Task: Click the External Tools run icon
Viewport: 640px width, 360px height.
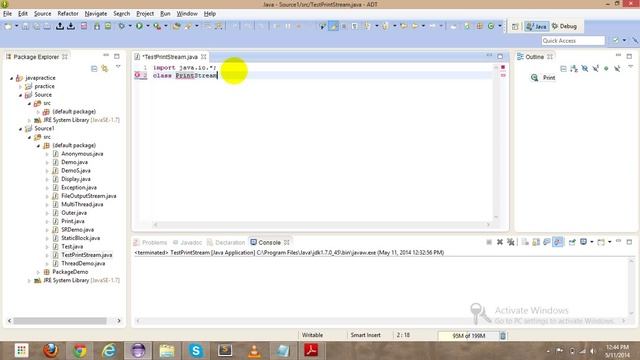Action: point(157,26)
